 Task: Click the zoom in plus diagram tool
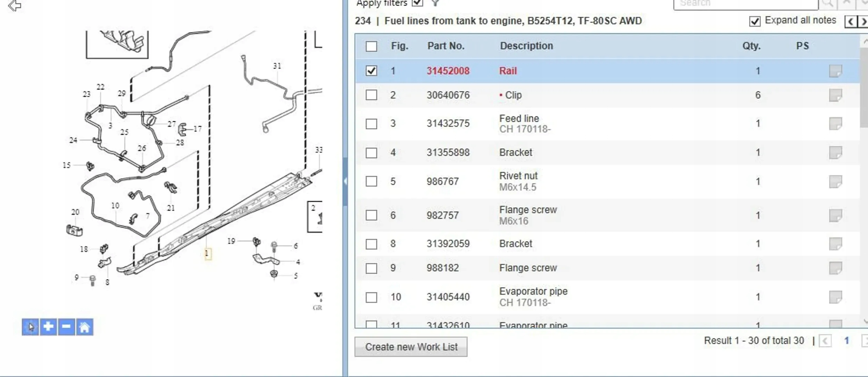[x=48, y=327]
